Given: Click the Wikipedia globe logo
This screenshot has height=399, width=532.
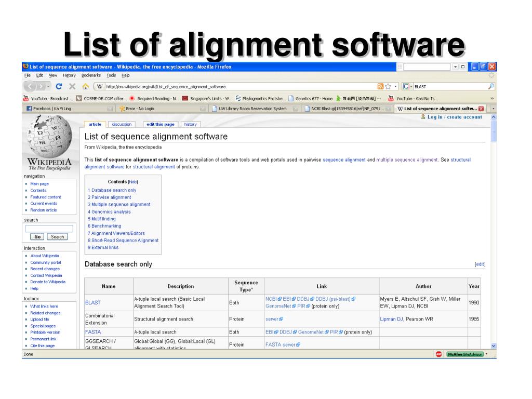Looking at the screenshot, I should (49, 136).
